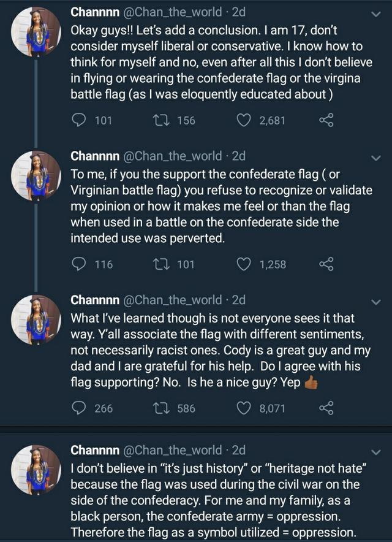Share the "Let's add a conclusion" tweet
Viewport: 392px width, 542px height.
(326, 120)
